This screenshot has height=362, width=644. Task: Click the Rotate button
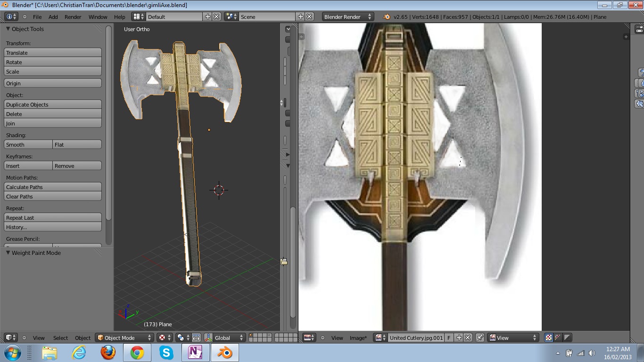[x=53, y=62]
